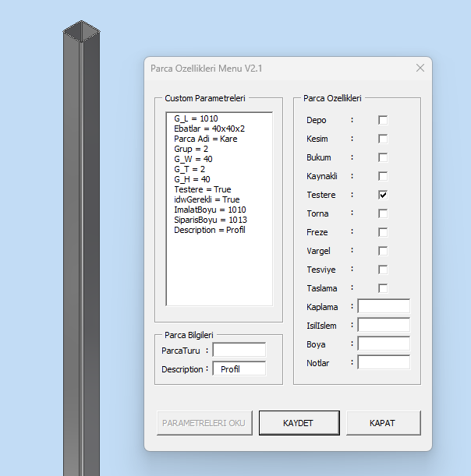The height and width of the screenshot is (476, 471).
Task: Uncheck the Testere checkbox
Action: pos(383,195)
